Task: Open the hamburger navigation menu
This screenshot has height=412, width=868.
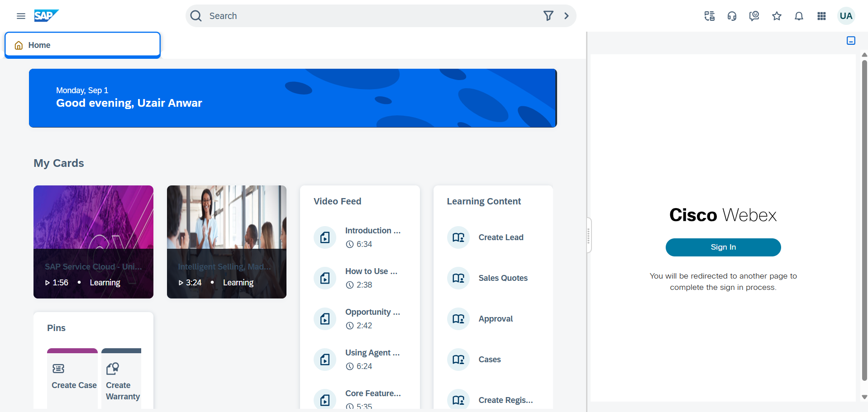Action: click(x=21, y=16)
